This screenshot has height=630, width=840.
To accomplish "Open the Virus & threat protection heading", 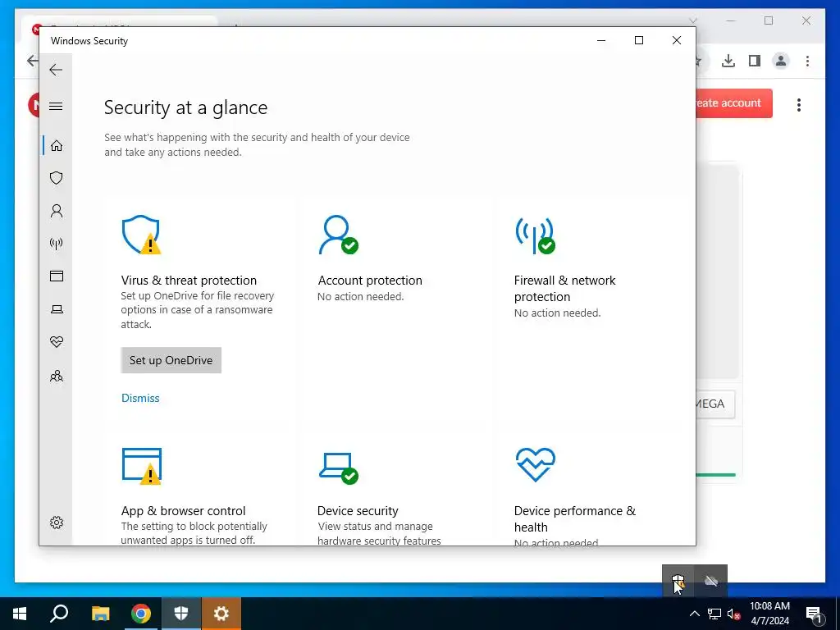I will tap(189, 281).
